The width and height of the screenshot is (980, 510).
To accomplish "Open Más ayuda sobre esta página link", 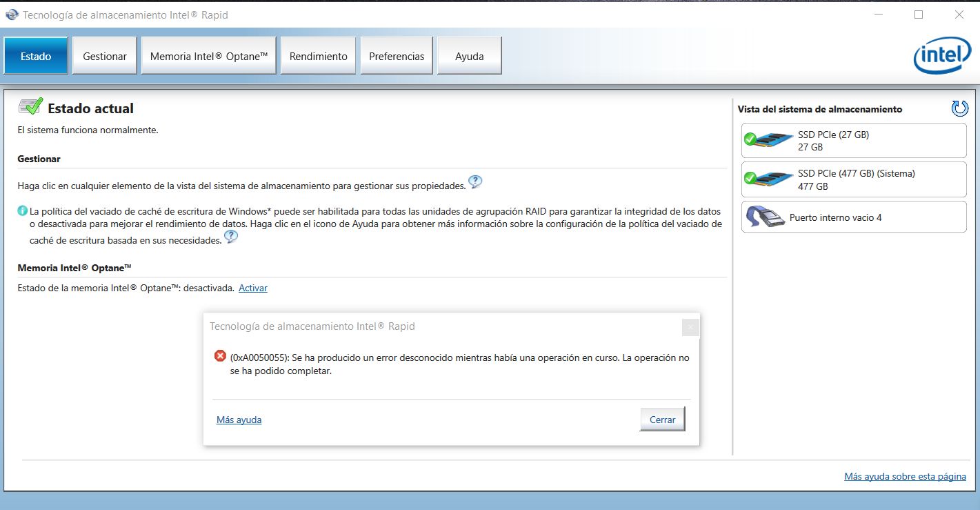I will 905,476.
